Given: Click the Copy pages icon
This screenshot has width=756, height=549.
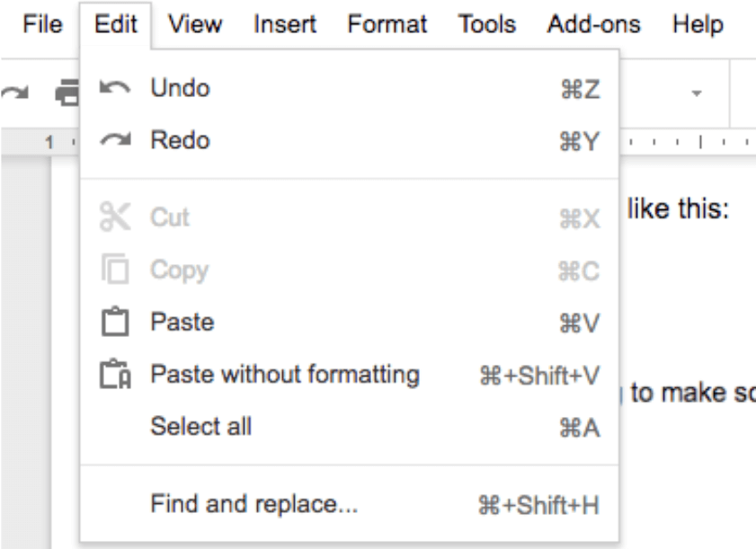Looking at the screenshot, I should pyautogui.click(x=115, y=269).
